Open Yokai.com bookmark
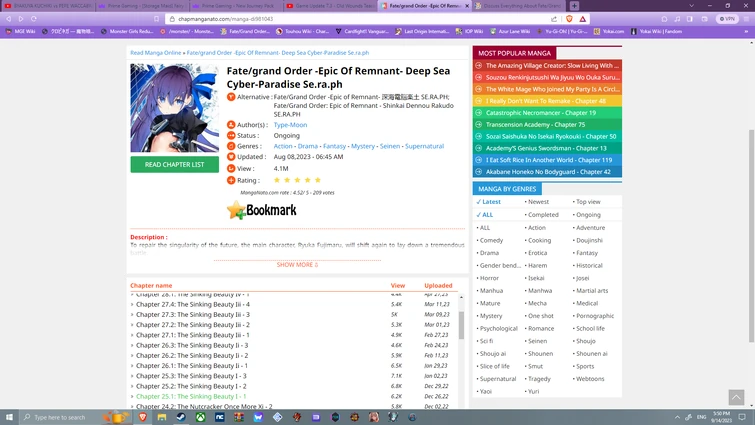 click(609, 31)
